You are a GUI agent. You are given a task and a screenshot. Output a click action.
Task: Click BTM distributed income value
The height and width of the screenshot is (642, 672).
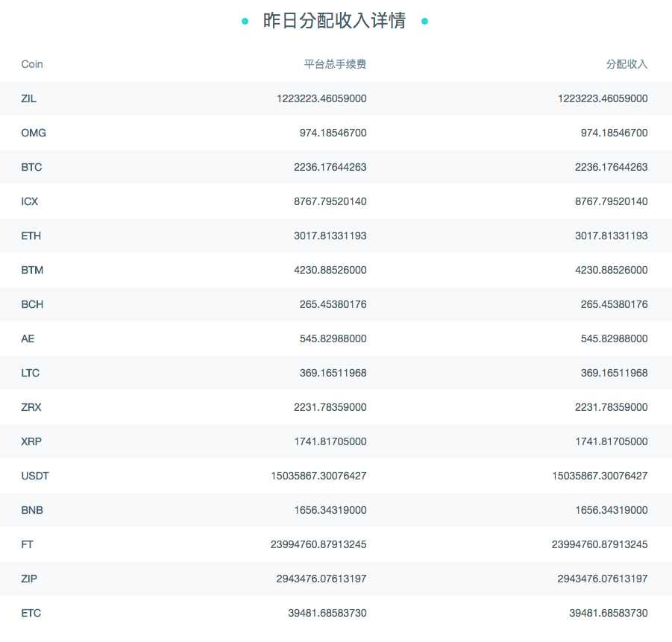[611, 270]
